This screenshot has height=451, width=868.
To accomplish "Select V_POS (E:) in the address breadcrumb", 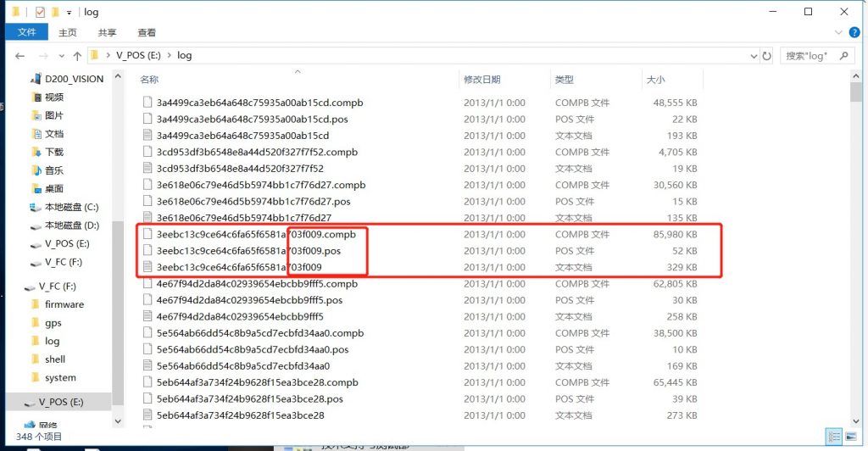I will 138,55.
